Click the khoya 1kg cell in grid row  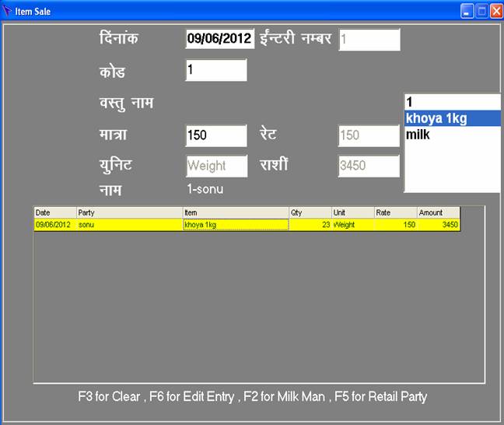[236, 224]
